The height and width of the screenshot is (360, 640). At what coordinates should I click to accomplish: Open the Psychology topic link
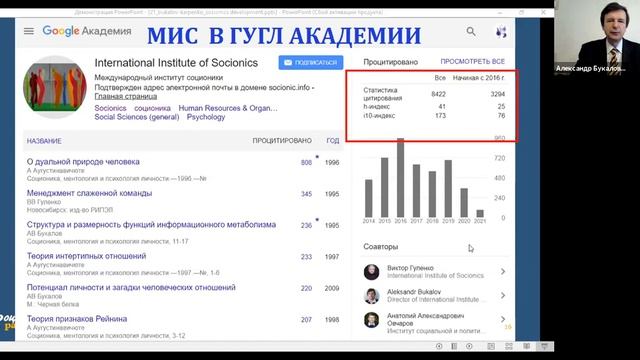pos(206,117)
